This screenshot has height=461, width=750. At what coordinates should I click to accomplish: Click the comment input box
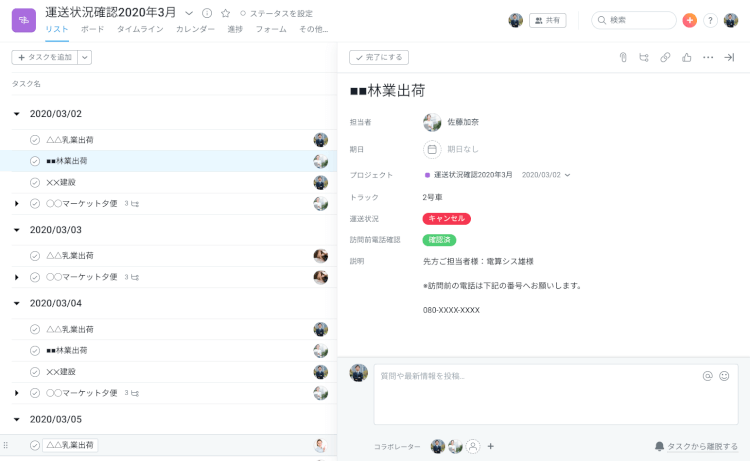click(x=556, y=395)
